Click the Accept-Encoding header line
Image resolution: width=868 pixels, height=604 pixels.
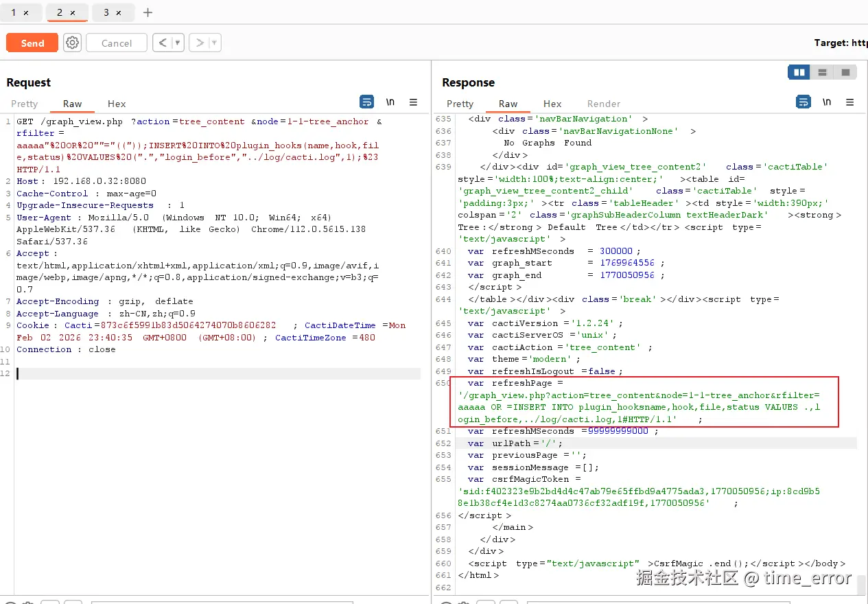(105, 301)
